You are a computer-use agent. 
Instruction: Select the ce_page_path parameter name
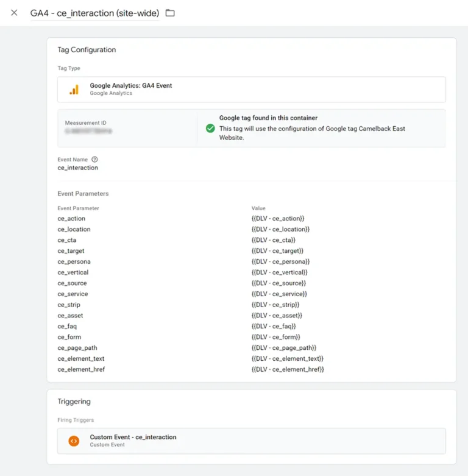click(77, 348)
